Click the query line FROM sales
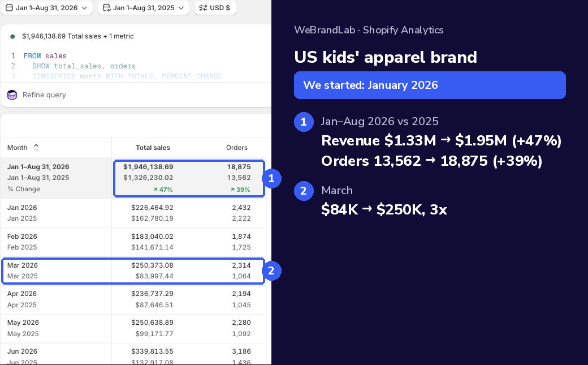Screen dimensions: 588x365 45,55
